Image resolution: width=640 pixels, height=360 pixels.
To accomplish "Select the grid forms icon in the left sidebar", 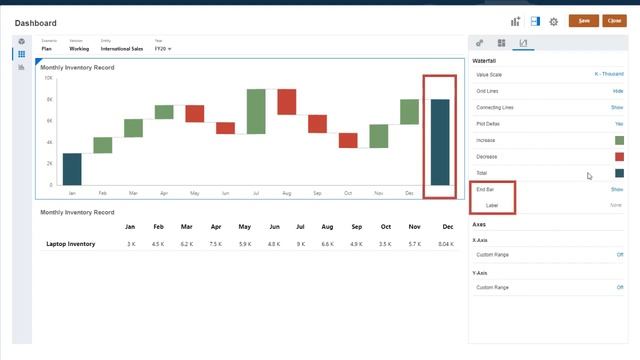I will (22, 54).
